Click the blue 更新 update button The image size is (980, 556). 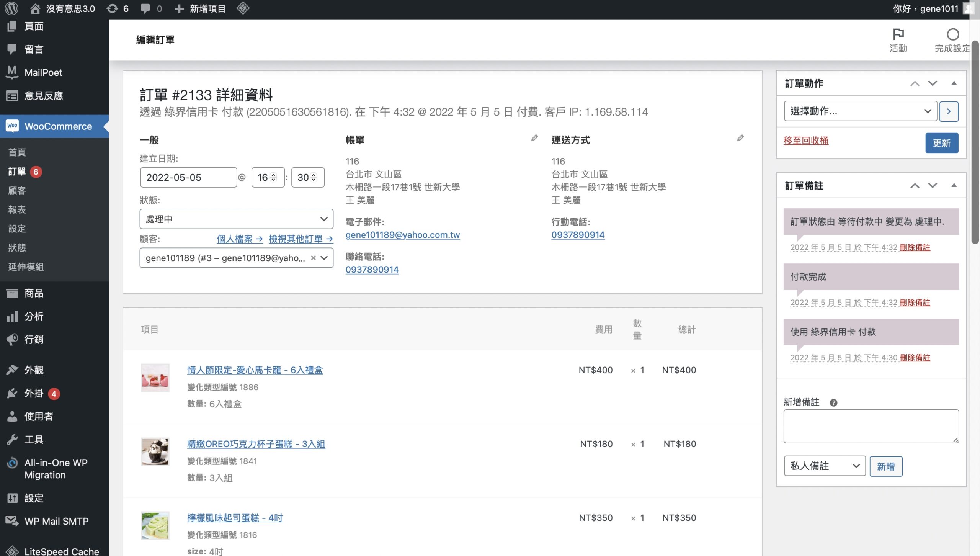tap(941, 143)
